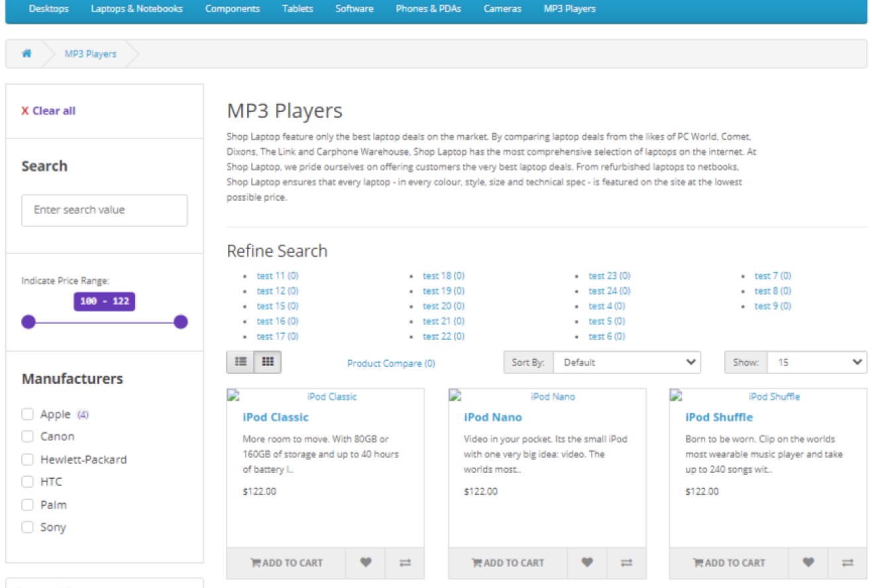Open test 18 (0) refine link
Screen dimensions: 872x588
coord(444,276)
